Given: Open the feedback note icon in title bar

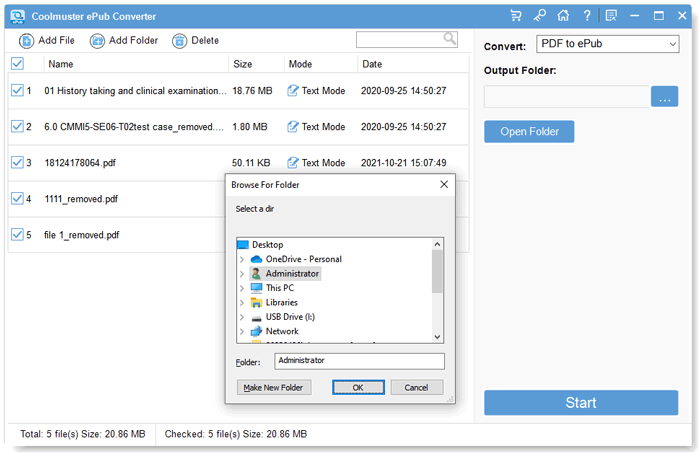Looking at the screenshot, I should click(611, 16).
